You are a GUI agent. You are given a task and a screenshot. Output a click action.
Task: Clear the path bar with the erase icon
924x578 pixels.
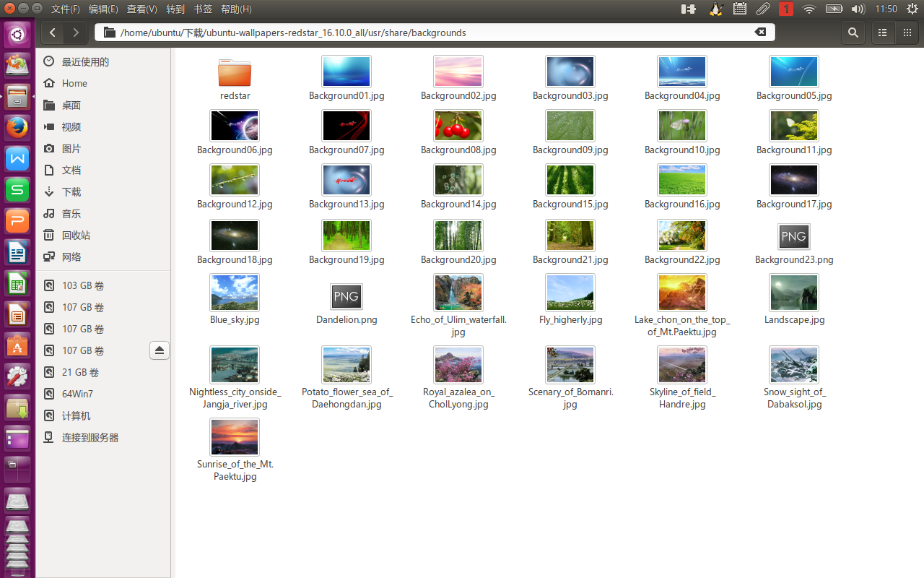760,33
